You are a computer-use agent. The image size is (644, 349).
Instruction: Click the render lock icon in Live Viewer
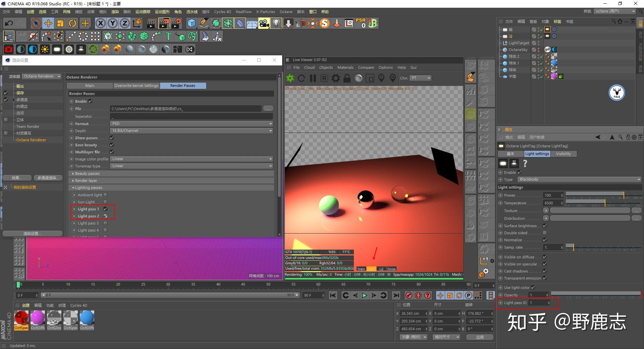(x=347, y=78)
